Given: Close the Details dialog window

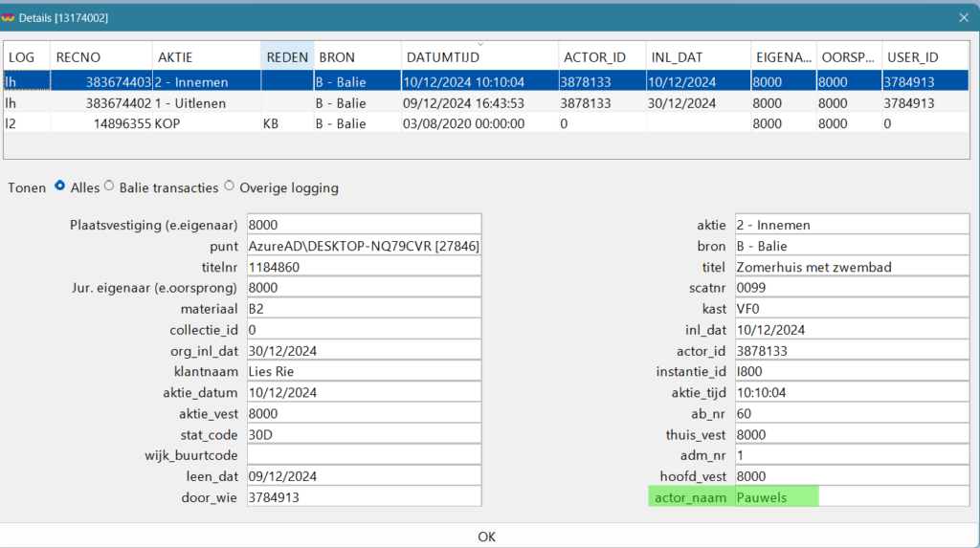Looking at the screenshot, I should [964, 16].
